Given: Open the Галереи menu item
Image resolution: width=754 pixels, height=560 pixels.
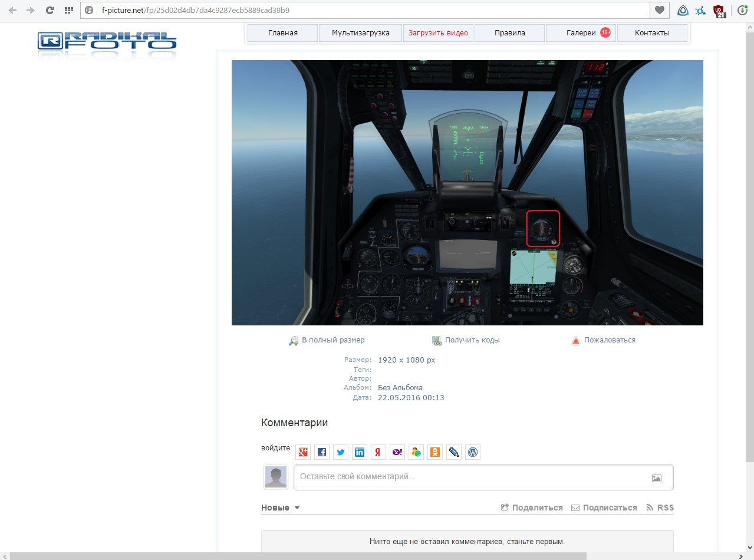Looking at the screenshot, I should 581,33.
